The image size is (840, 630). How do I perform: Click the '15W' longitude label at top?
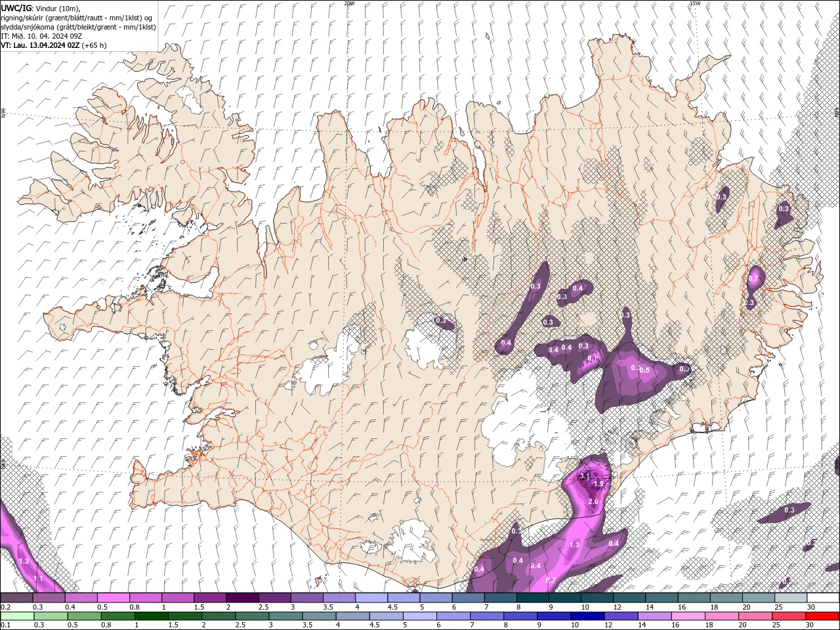pyautogui.click(x=695, y=3)
